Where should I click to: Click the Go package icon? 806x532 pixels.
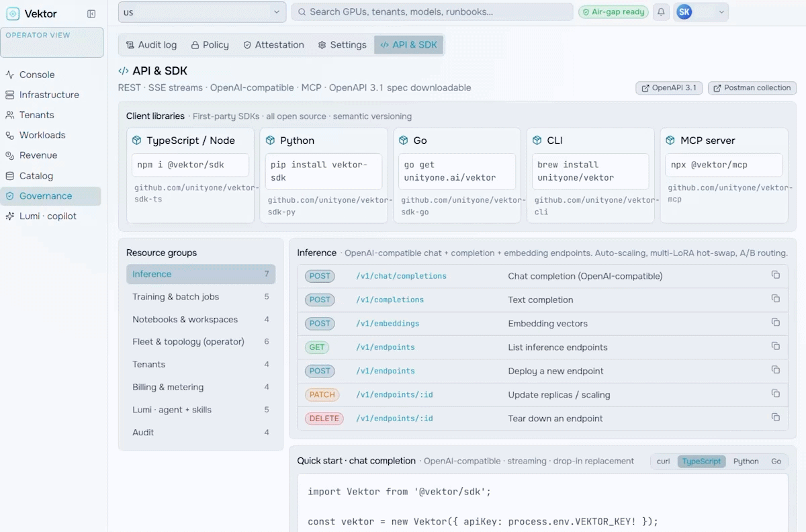(x=404, y=140)
